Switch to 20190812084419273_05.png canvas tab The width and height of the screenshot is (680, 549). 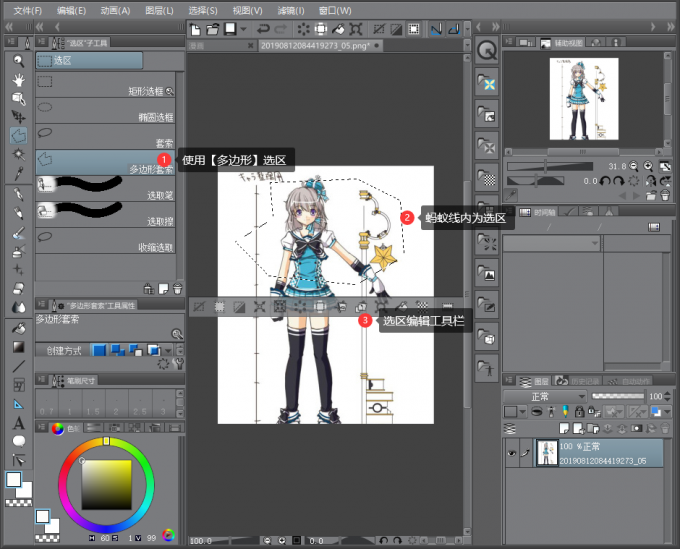point(320,46)
